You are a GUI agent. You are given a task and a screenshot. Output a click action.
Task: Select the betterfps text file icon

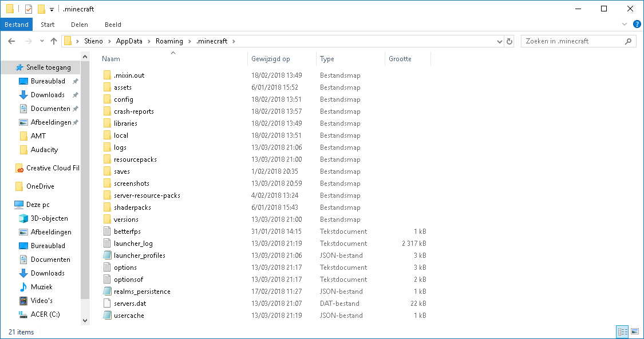(107, 231)
